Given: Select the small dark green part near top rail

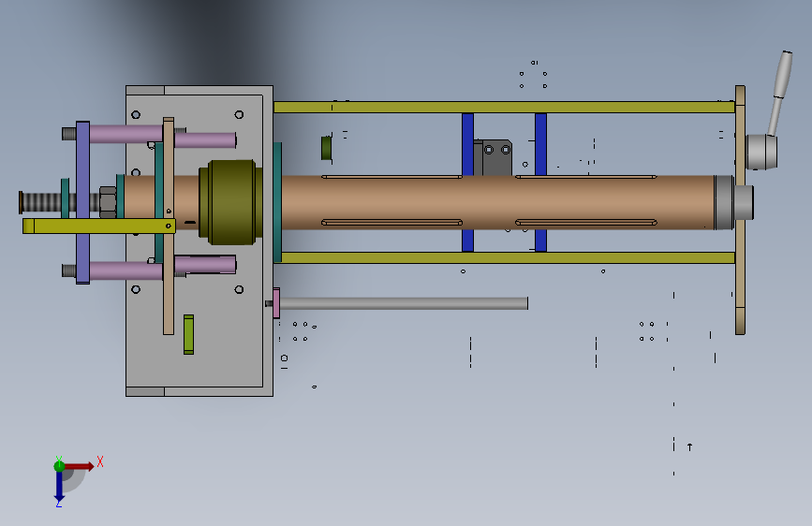Looking at the screenshot, I should 326,148.
